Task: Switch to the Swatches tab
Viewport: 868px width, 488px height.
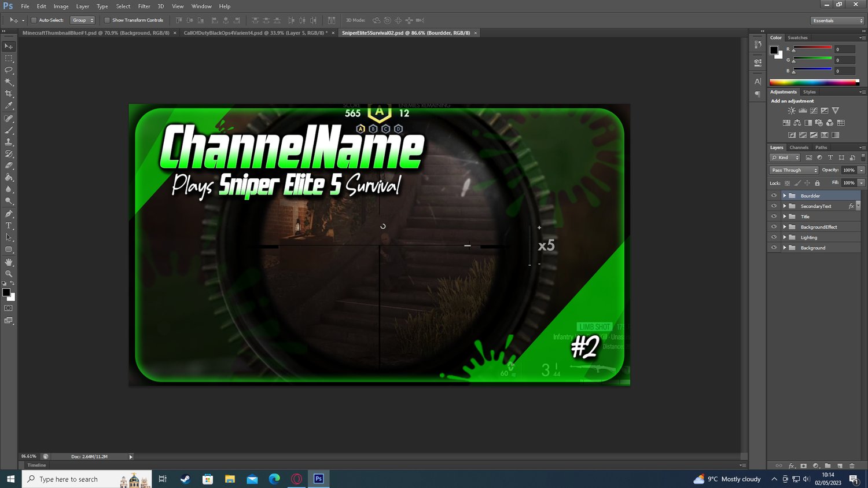Action: click(797, 38)
